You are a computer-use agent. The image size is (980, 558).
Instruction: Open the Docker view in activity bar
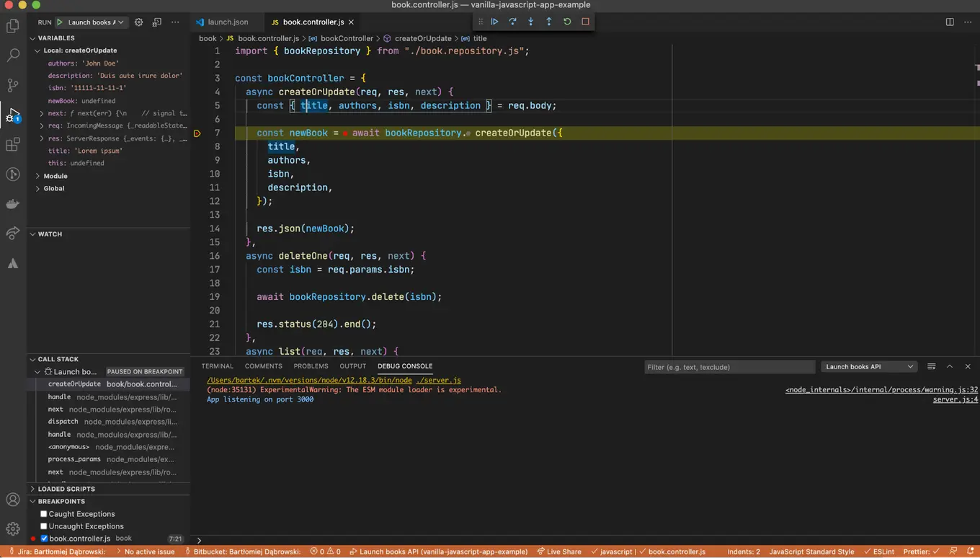(x=12, y=203)
